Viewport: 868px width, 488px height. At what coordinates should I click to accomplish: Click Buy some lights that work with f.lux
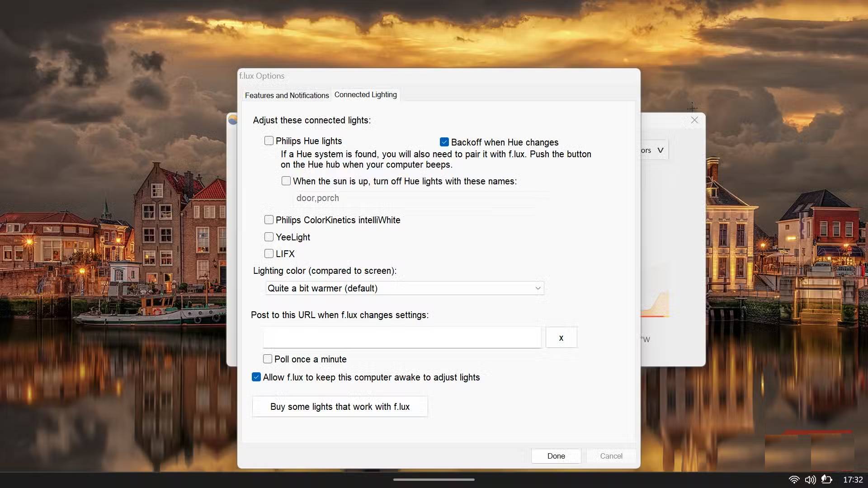point(340,406)
